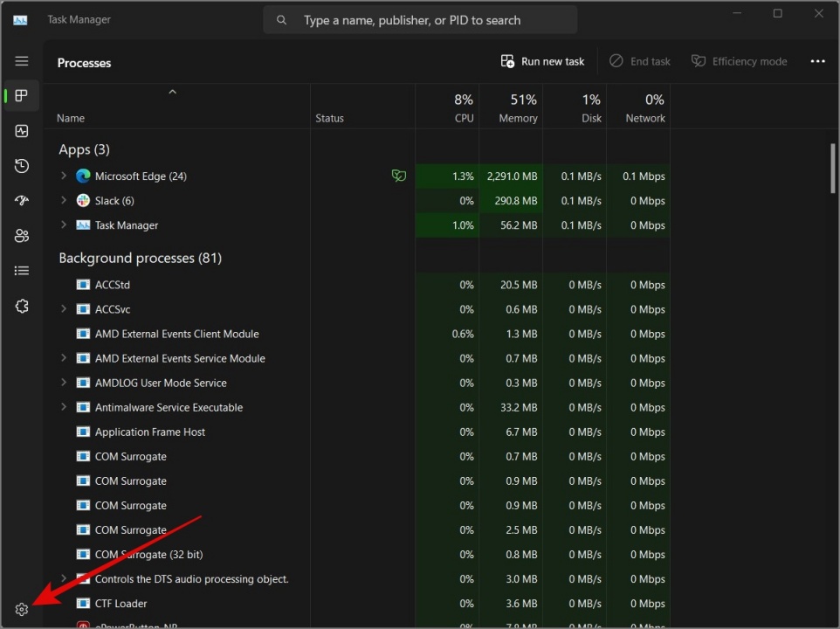Image resolution: width=840 pixels, height=629 pixels.
Task: Click Task Manager memory value 56.2 MB
Action: (x=519, y=225)
